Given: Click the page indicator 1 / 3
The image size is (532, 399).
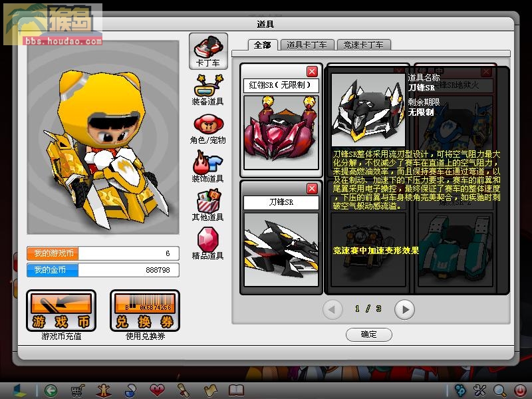Looking at the screenshot, I should [x=368, y=309].
